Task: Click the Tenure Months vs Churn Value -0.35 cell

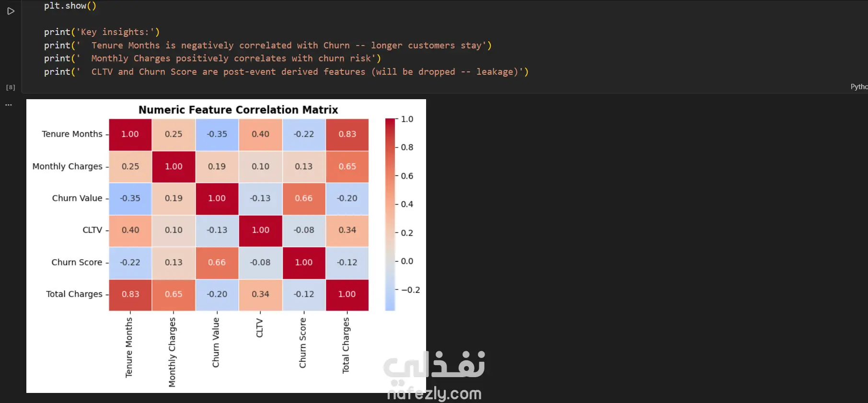Action: pyautogui.click(x=217, y=134)
